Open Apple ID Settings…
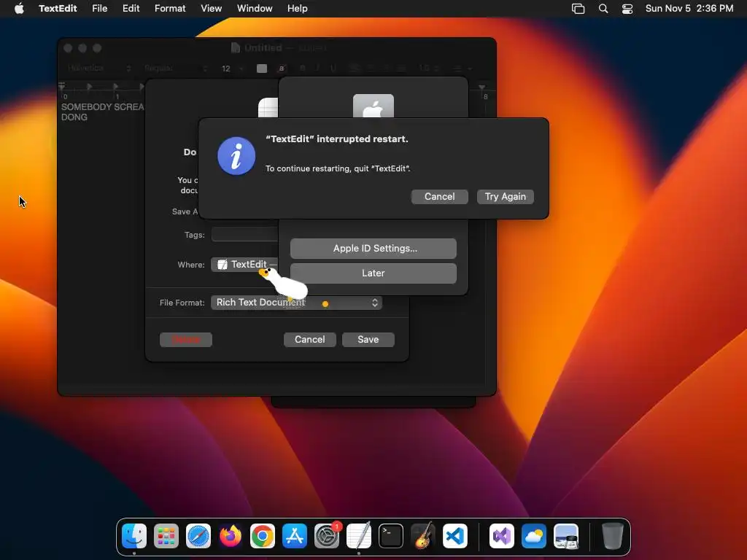 (373, 249)
